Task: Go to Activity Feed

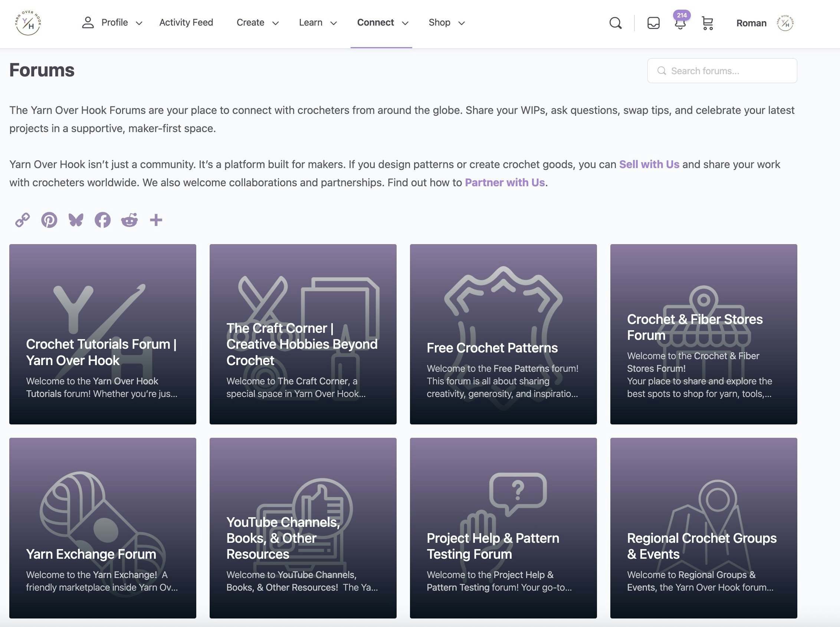Action: tap(186, 23)
